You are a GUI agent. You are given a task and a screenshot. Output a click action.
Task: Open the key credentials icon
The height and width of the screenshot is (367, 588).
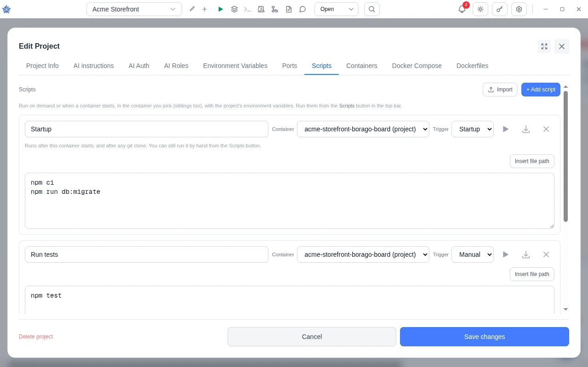(500, 9)
